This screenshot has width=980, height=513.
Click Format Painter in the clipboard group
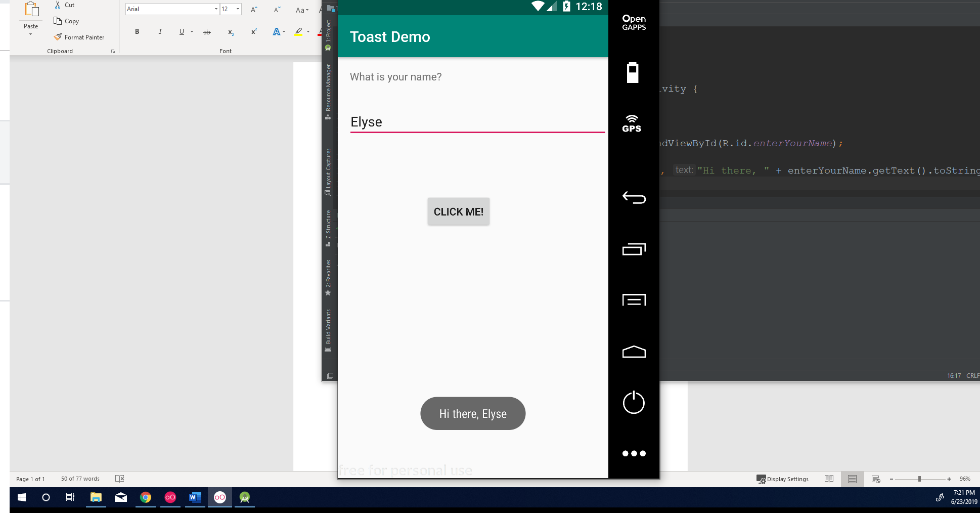click(79, 37)
